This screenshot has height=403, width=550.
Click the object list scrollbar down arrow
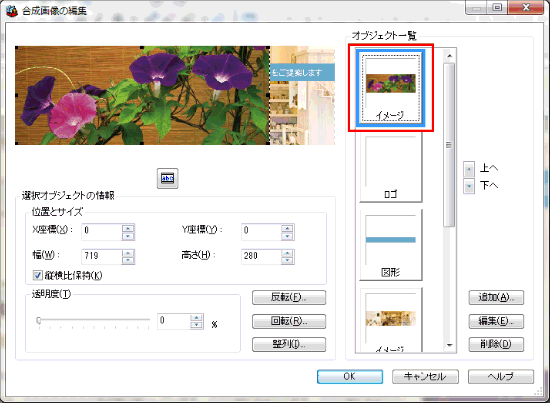pos(449,345)
